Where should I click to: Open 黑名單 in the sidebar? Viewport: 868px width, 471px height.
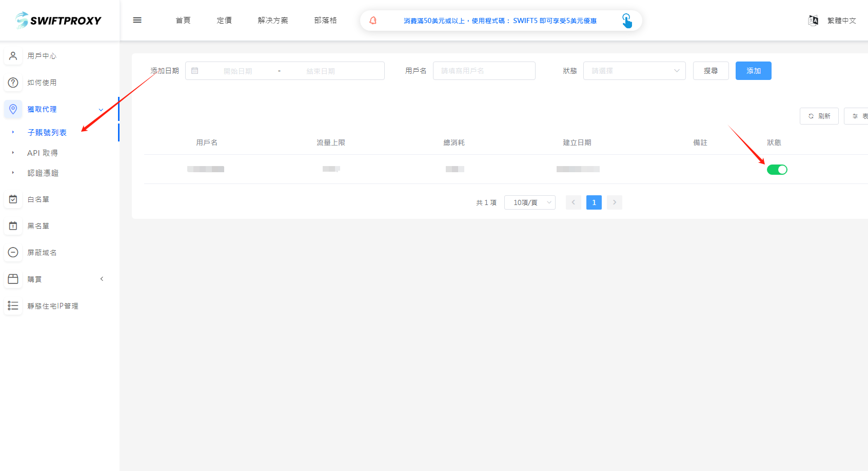(x=38, y=226)
